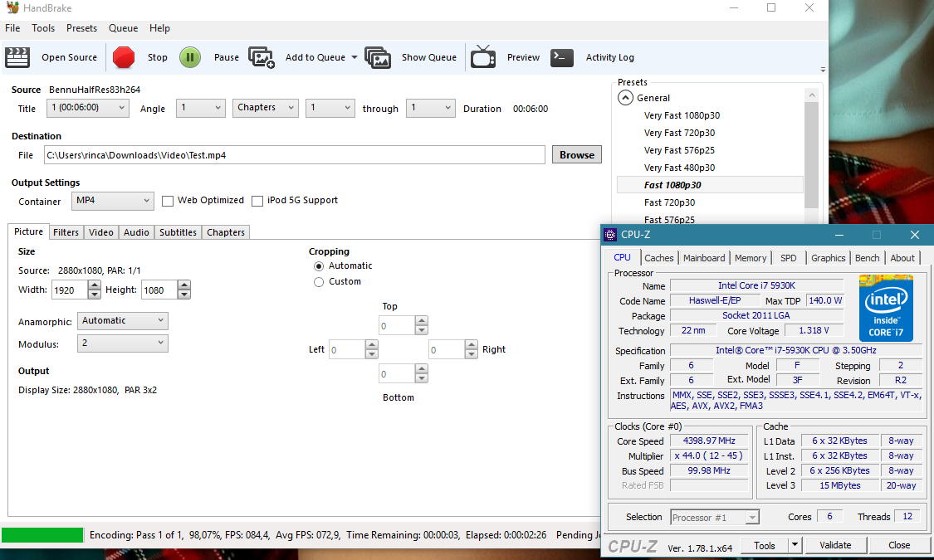Image resolution: width=934 pixels, height=560 pixels.
Task: Select Fast 720p30 preset
Action: pos(669,202)
